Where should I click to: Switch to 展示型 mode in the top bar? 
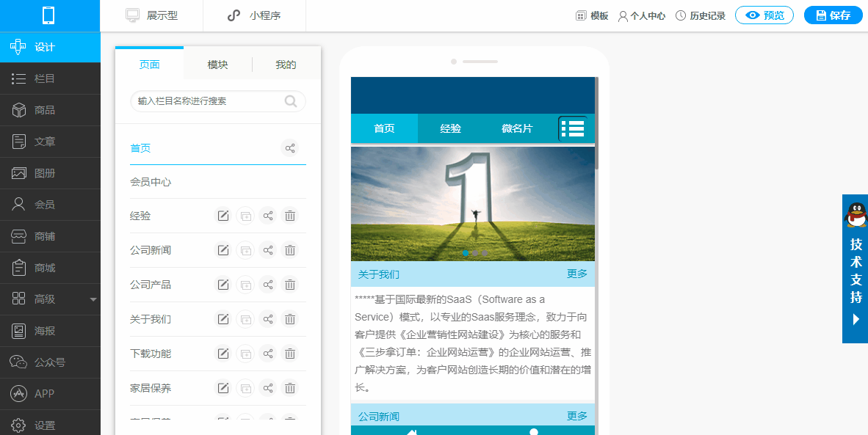pos(152,15)
